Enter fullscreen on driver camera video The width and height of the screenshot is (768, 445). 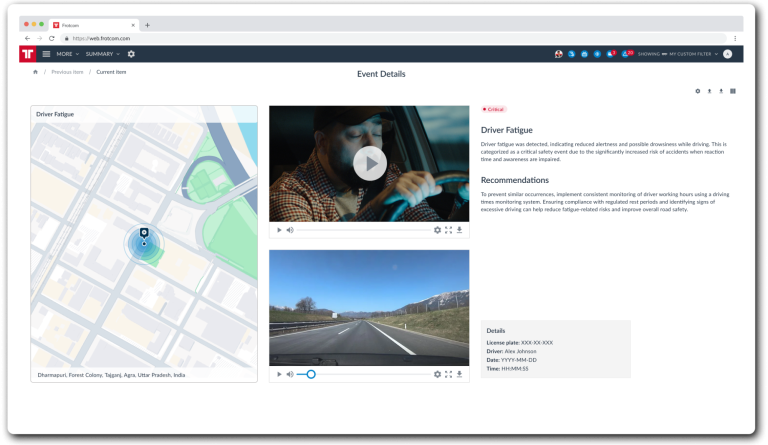[448, 230]
